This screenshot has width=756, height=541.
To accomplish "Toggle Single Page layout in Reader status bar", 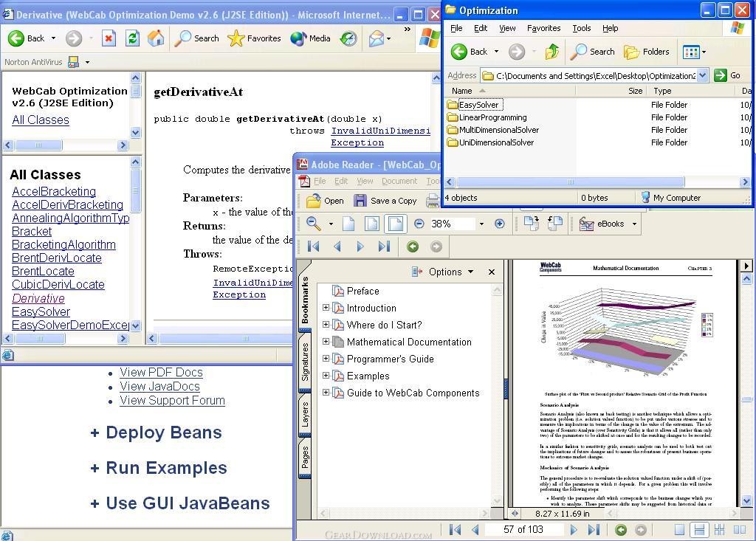I will 679,529.
